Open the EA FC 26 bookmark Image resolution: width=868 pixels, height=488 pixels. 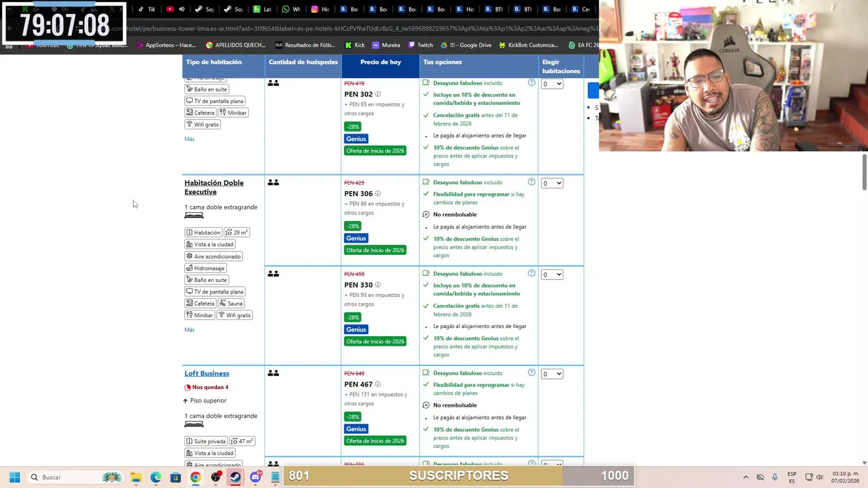(583, 45)
